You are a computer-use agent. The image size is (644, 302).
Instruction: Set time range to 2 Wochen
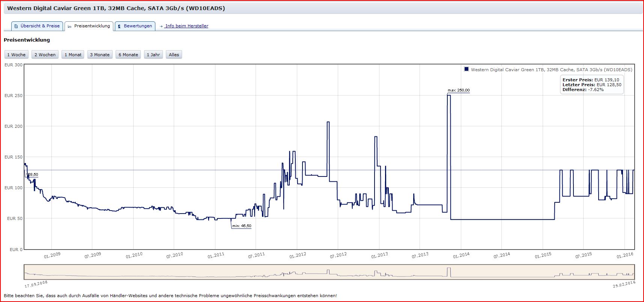pyautogui.click(x=45, y=55)
